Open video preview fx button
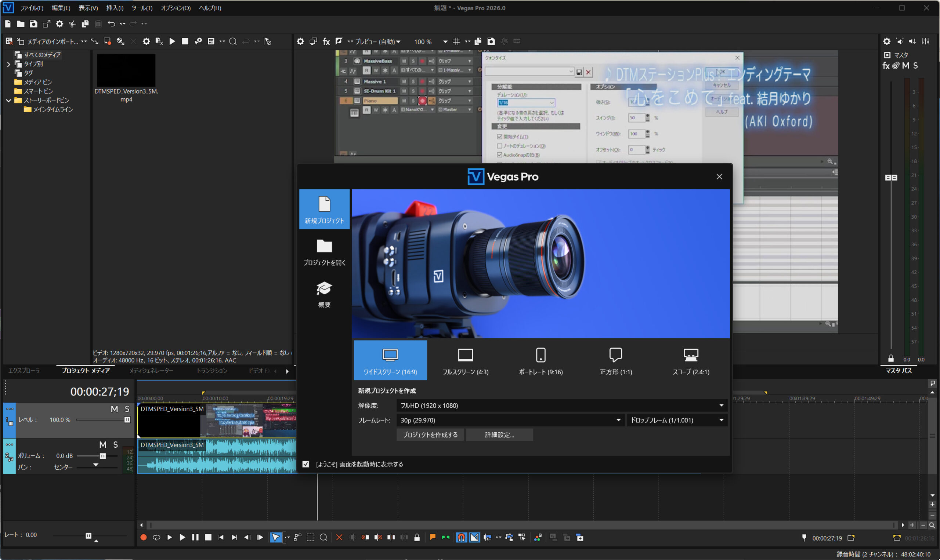 [326, 41]
